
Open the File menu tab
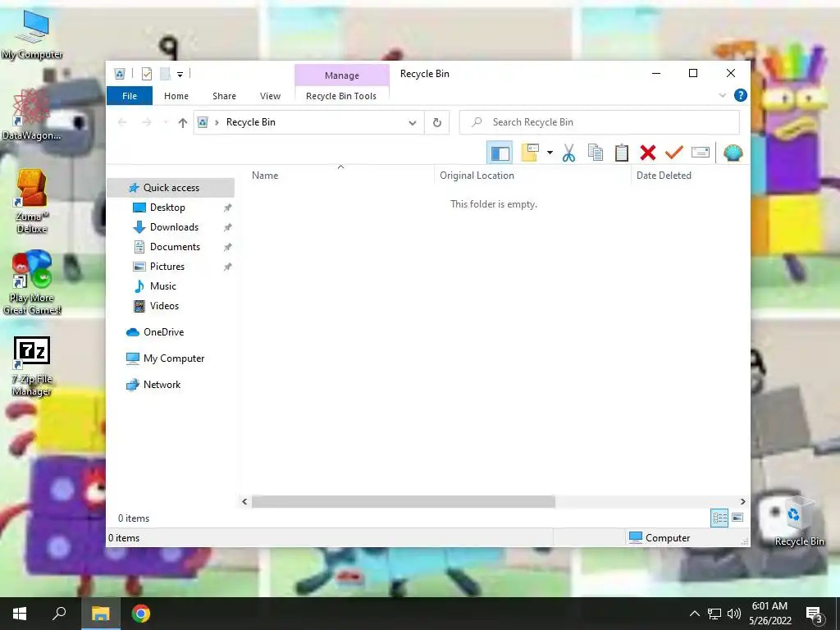129,96
